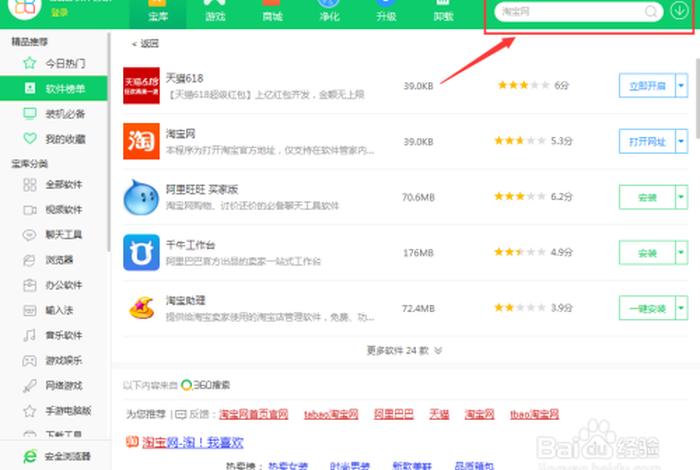The width and height of the screenshot is (700, 470).
Task: Click the 360 software manager logo
Action: 25,8
